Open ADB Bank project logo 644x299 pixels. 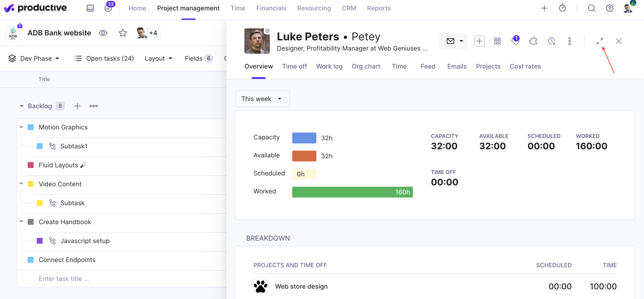[13, 33]
